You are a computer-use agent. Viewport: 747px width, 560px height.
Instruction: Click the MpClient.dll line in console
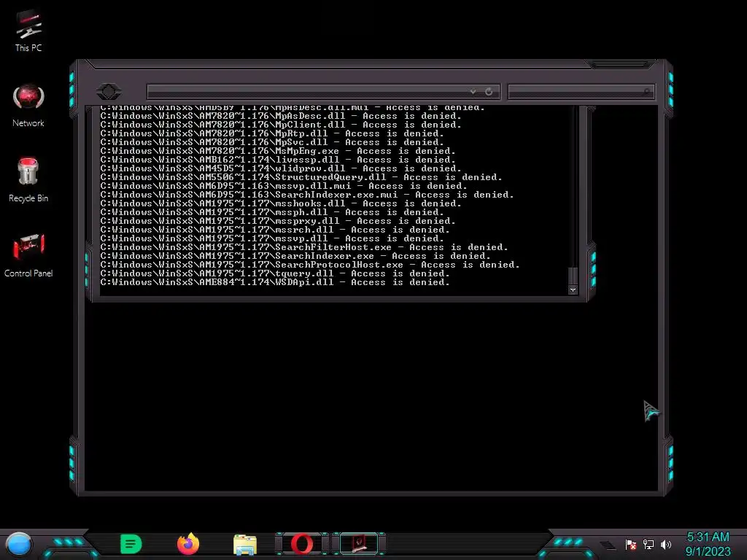[281, 125]
